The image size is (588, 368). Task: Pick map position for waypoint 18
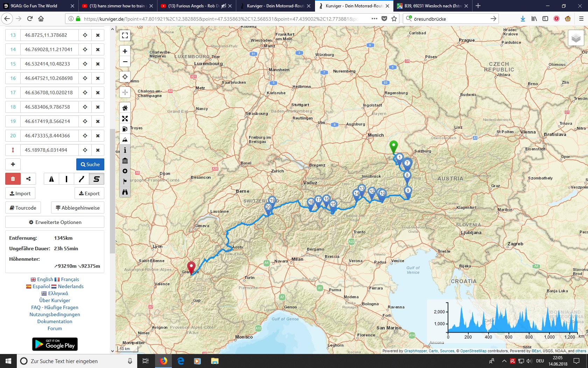tap(85, 107)
